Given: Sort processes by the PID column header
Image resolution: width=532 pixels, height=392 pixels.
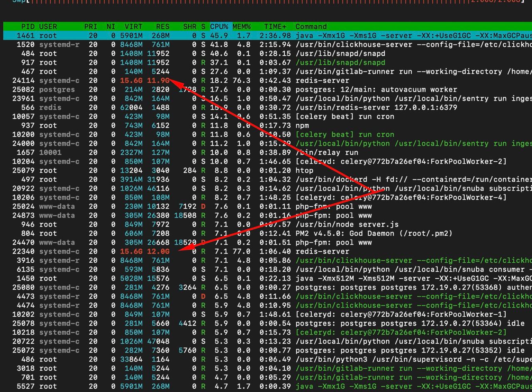Looking at the screenshot, I should 28,27.
